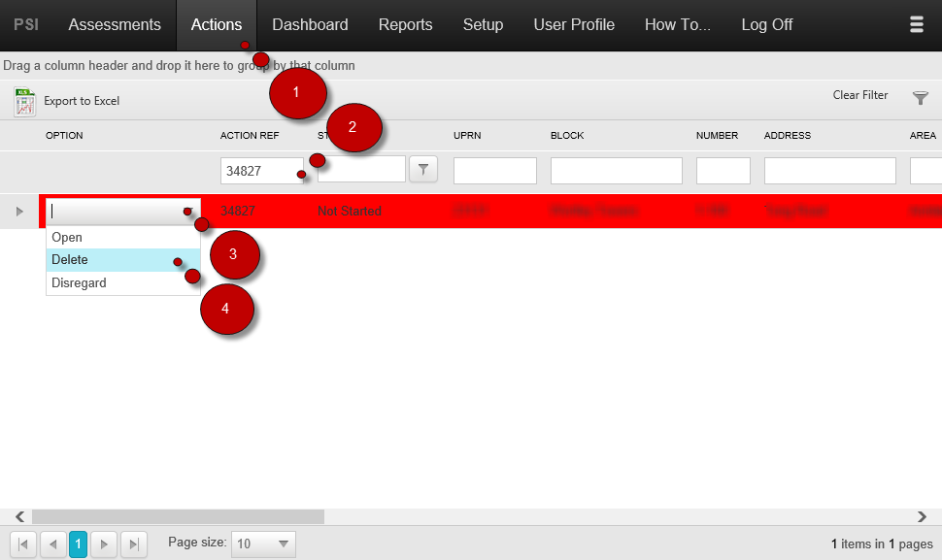
Task: Click the Export to Excel label
Action: click(82, 101)
